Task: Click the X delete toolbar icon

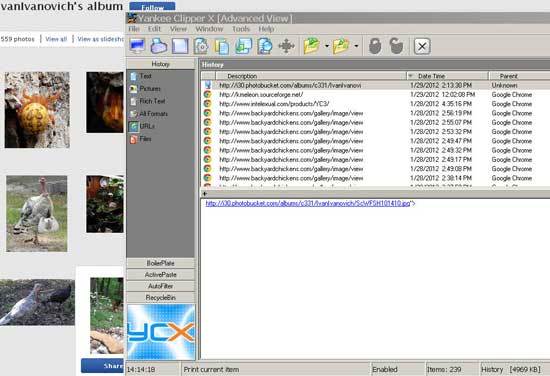Action: click(422, 46)
